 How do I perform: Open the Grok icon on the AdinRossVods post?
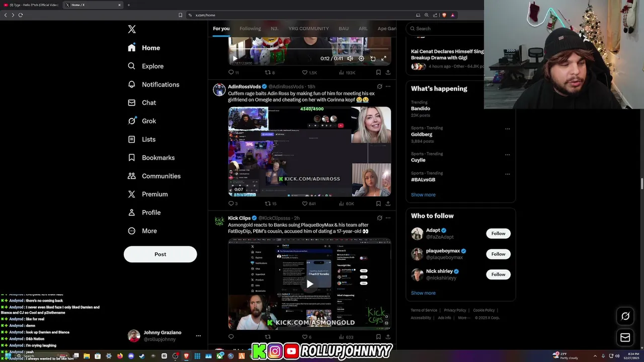click(379, 86)
